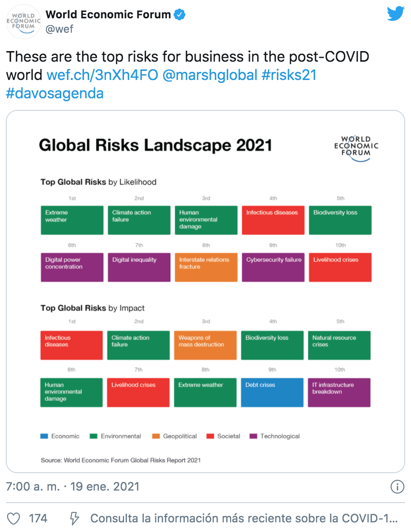Click the 7th impact Livelihood crises tile
This screenshot has width=411, height=532.
(138, 393)
